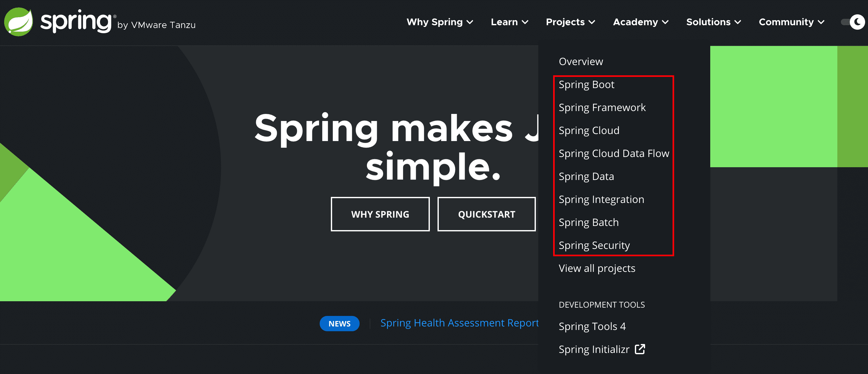Screen dimensions: 868x374
Task: Toggle the dark mode switch
Action: [853, 22]
